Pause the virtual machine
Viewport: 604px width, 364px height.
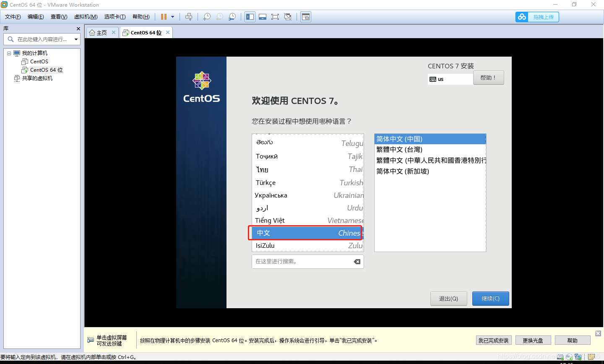click(164, 17)
